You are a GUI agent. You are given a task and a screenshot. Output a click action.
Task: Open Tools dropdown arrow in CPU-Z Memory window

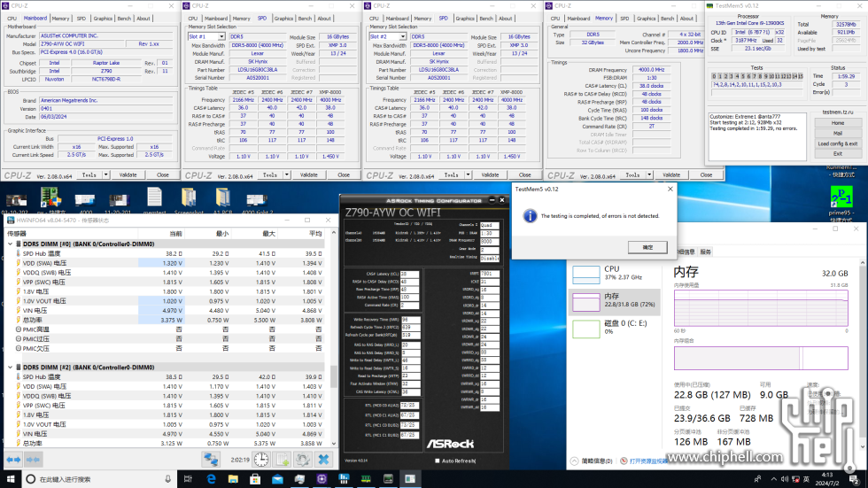[x=649, y=174]
